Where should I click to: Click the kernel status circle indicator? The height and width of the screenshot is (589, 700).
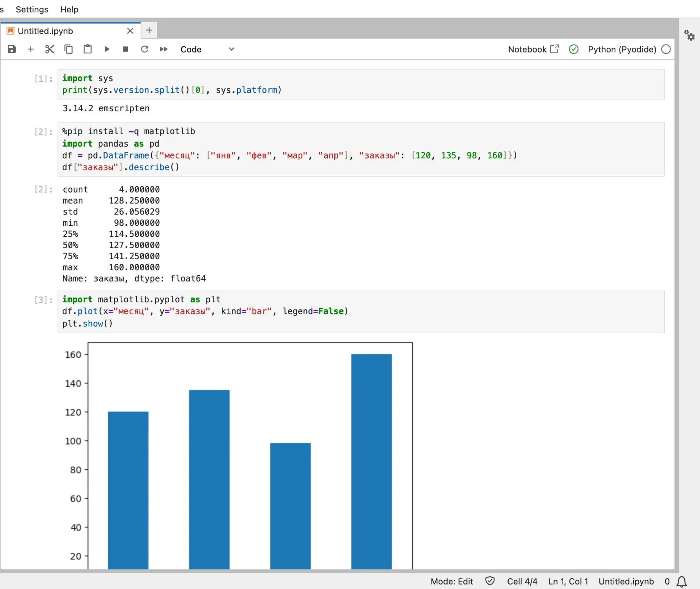(x=666, y=49)
